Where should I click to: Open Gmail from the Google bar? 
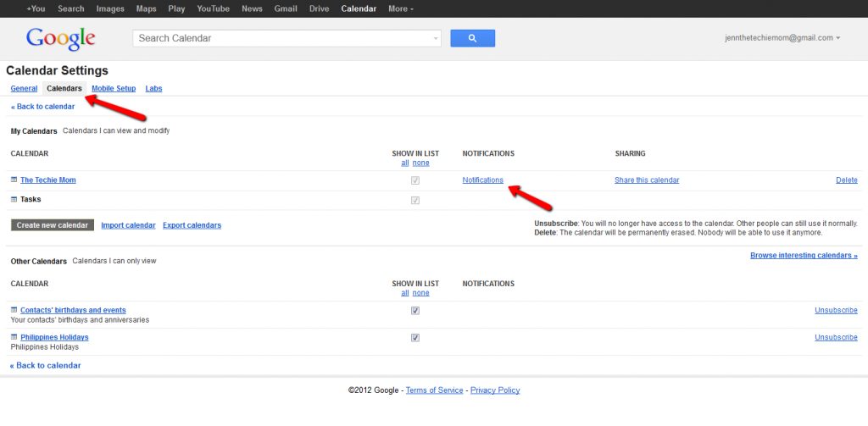pos(286,8)
